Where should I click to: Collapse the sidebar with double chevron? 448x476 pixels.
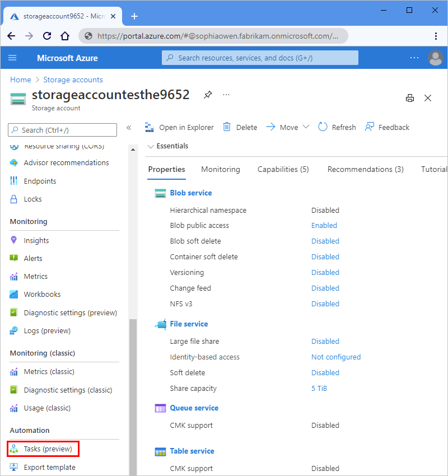129,128
